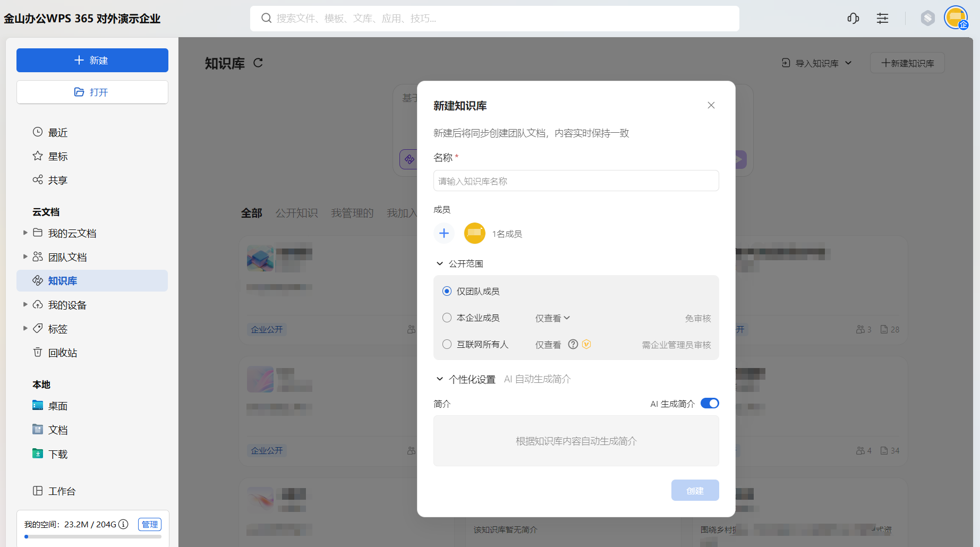Select the 本企业成员 radio option
The image size is (980, 547).
click(447, 318)
